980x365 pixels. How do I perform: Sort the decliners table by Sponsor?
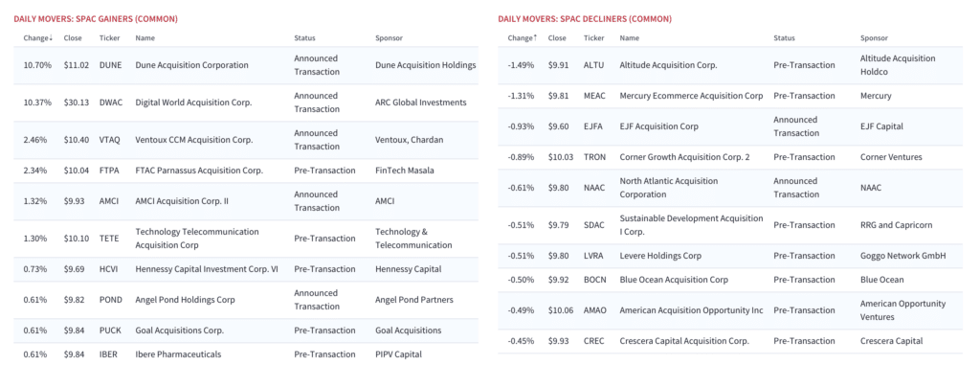click(x=874, y=38)
